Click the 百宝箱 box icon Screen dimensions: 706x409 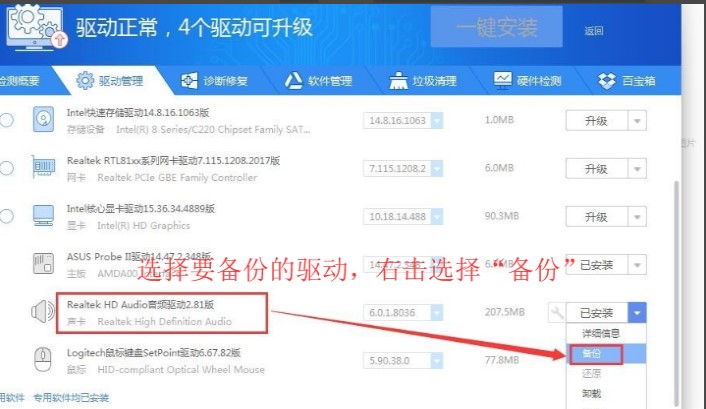[x=606, y=81]
